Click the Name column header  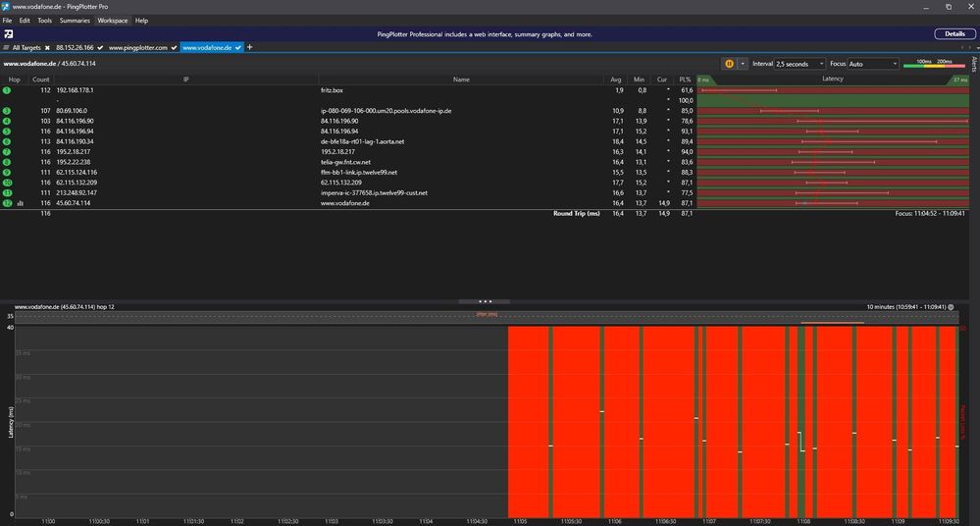coord(461,79)
